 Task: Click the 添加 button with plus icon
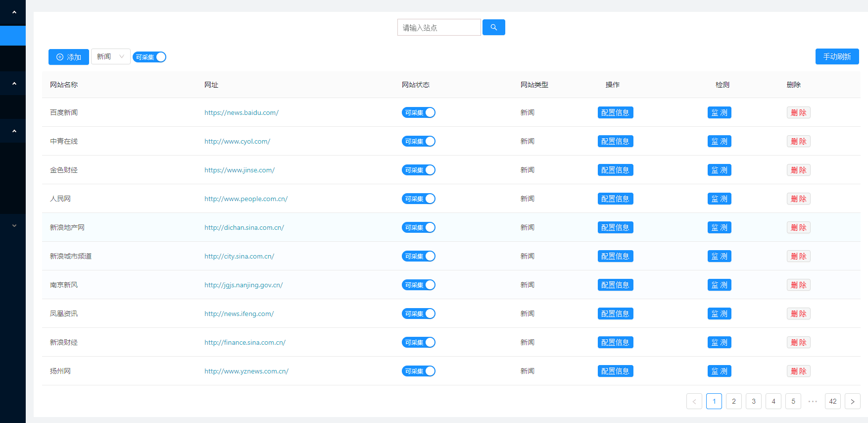(69, 57)
